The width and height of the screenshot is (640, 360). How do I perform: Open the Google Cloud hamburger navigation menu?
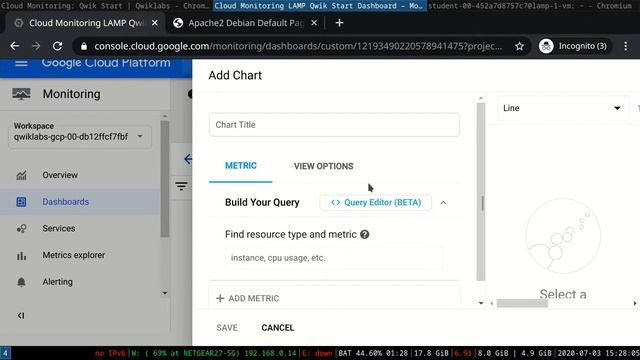(21, 63)
